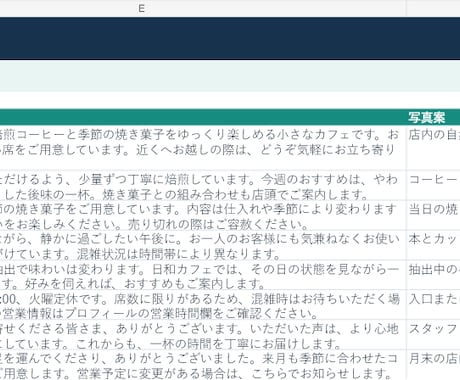Viewport: 460px width, 380px height.
Task: Click the pale mint subtitle row
Action: point(230,76)
